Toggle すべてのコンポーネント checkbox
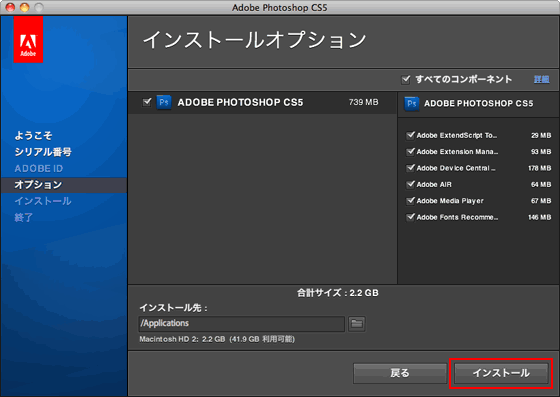560x397 pixels. coord(405,79)
